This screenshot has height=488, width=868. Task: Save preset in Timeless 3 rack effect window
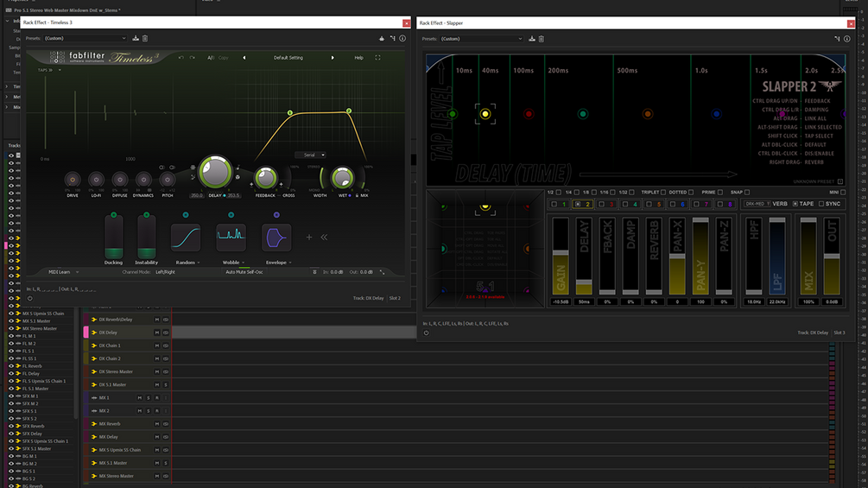tap(136, 38)
